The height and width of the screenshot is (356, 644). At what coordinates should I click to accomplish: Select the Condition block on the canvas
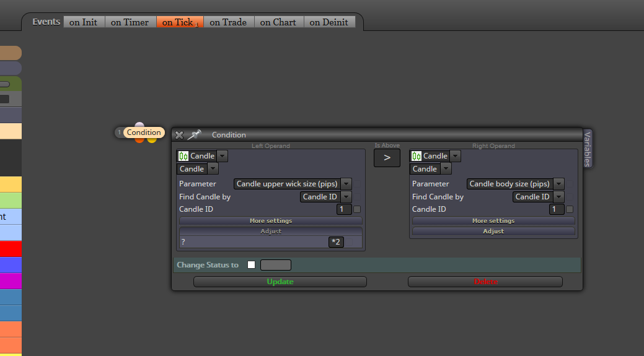click(x=144, y=132)
